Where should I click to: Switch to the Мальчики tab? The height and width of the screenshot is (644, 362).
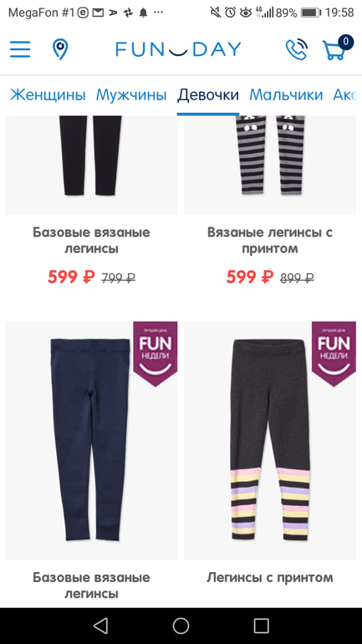[286, 95]
